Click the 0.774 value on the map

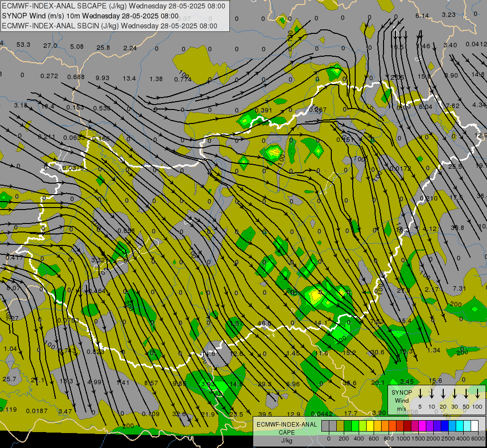coord(183,79)
